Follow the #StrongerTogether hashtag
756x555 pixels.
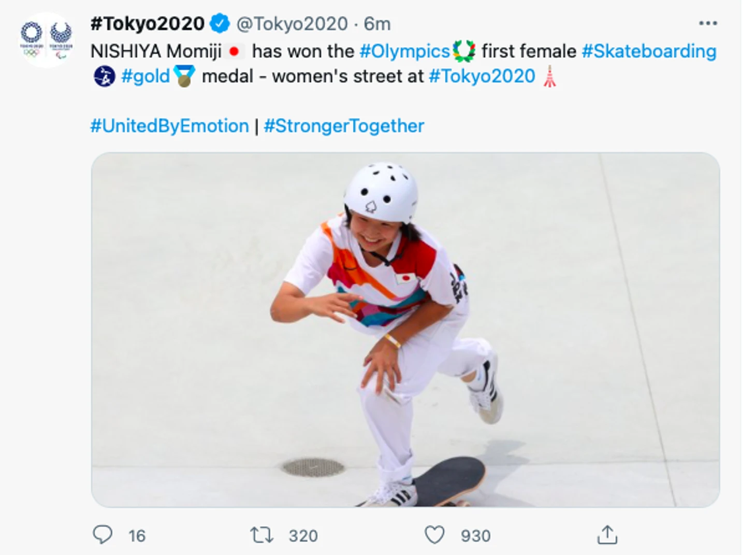(x=344, y=126)
